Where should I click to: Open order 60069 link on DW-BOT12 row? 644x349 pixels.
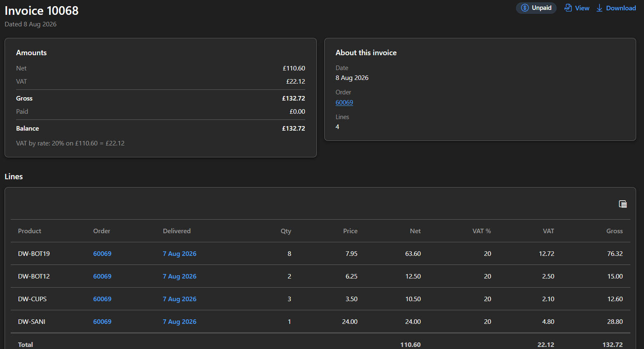[x=102, y=276]
